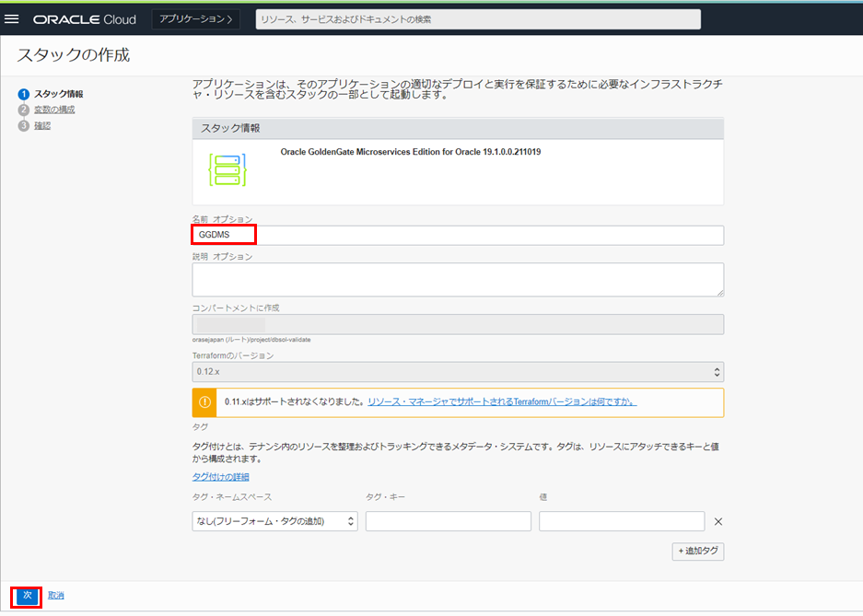
Task: Open the hamburger navigation menu
Action: (x=13, y=19)
